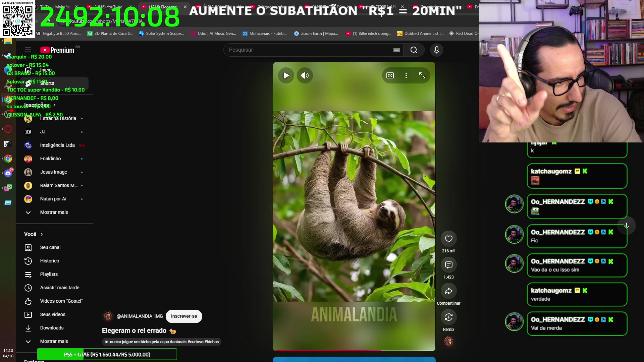Open the Enaldinho channel subscription

pos(54,159)
